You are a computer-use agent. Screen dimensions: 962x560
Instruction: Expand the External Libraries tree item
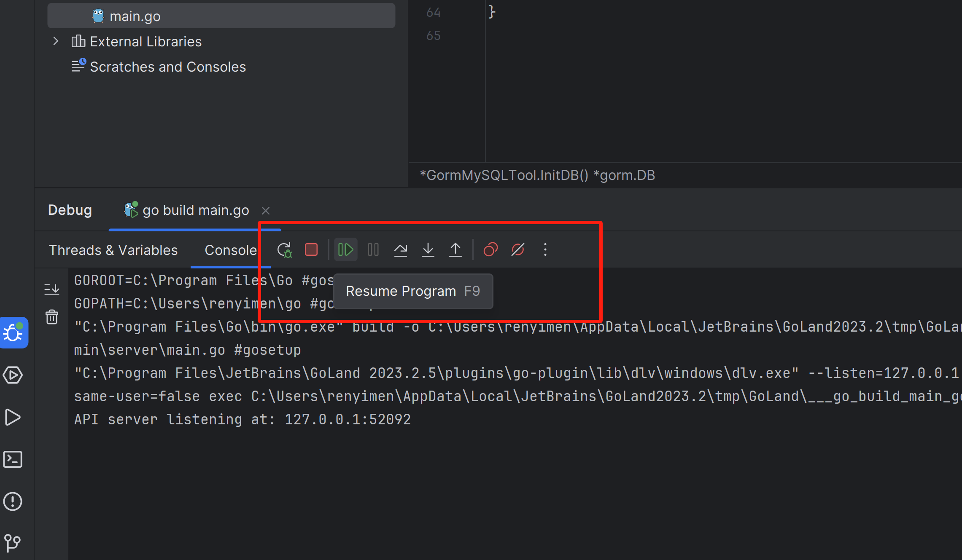pos(56,41)
